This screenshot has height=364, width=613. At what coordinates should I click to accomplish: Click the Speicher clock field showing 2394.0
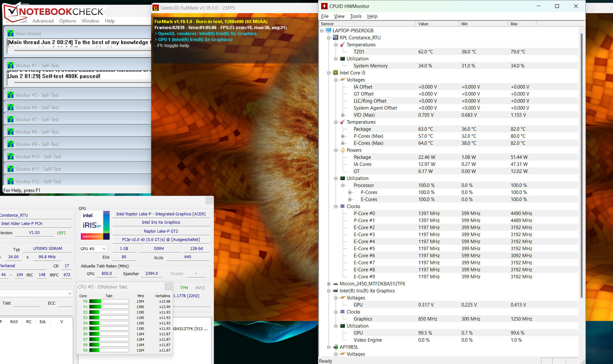[x=151, y=274]
